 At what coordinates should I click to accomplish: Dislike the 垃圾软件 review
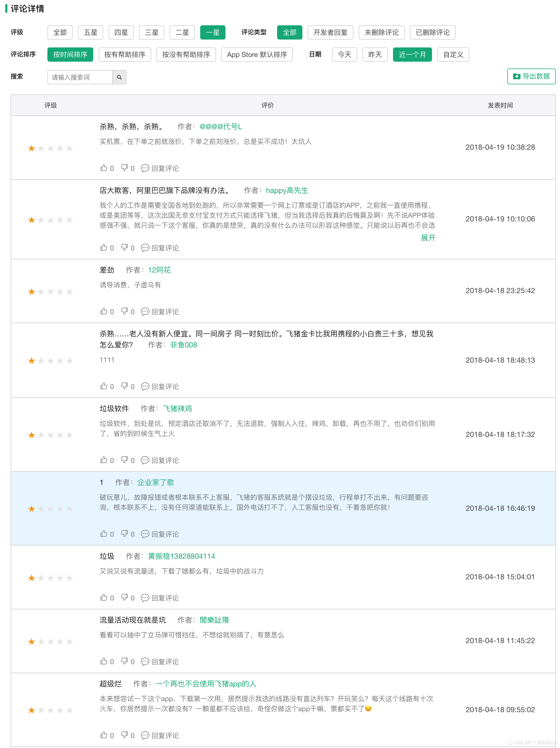124,460
